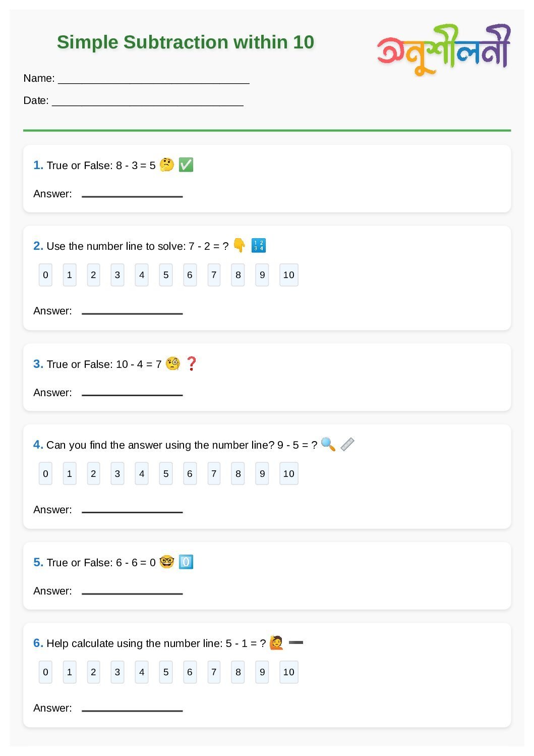Screen dimensions: 534x756
Task: Click the nerd face emoji in question 5
Action: (x=166, y=562)
